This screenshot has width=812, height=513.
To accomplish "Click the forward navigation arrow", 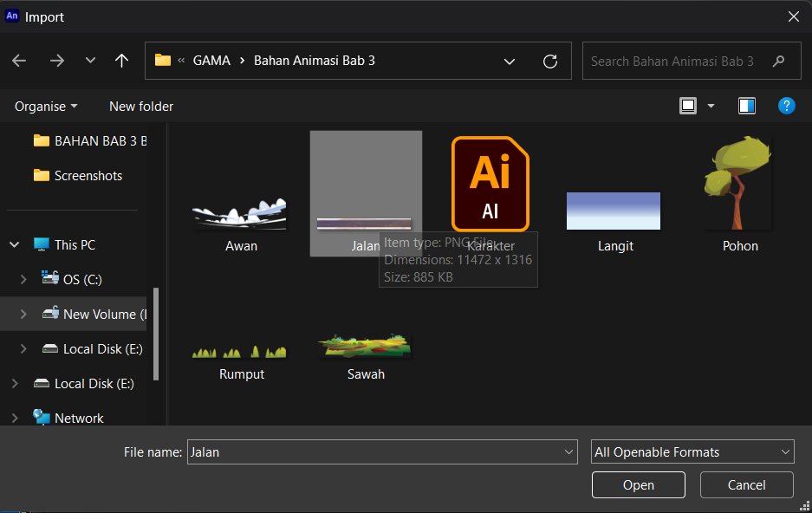I will pos(57,61).
